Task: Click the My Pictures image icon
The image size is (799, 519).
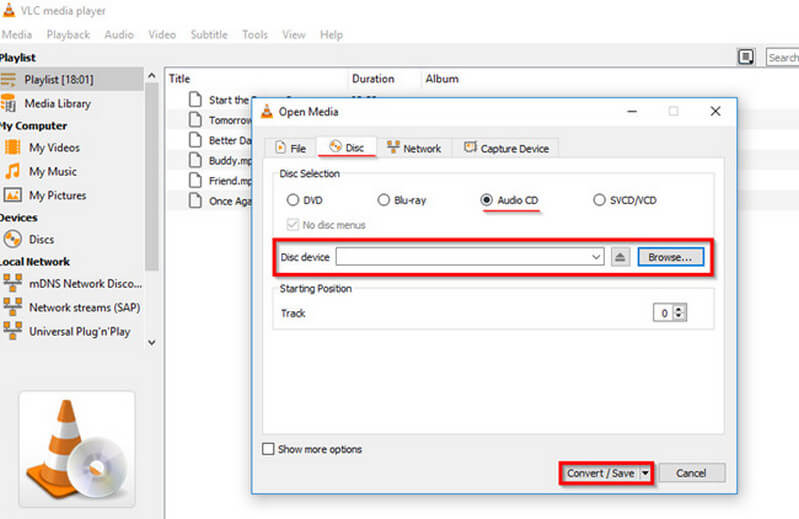Action: (12, 195)
